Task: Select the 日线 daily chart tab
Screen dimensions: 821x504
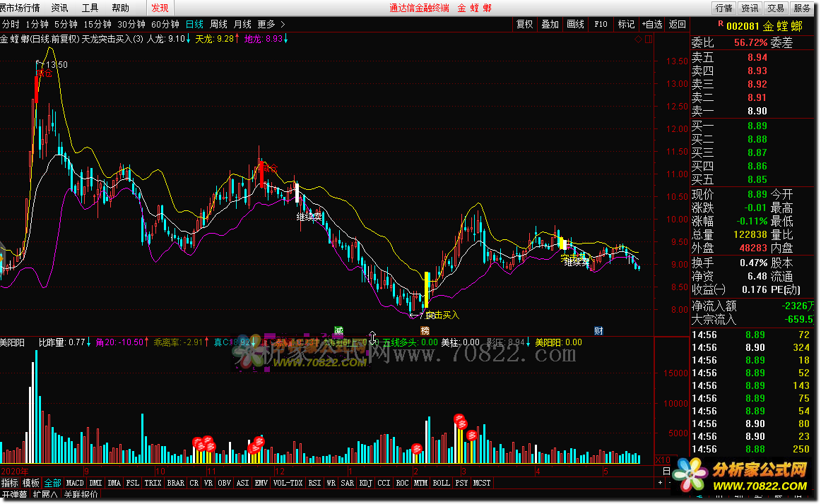Action: pyautogui.click(x=194, y=24)
